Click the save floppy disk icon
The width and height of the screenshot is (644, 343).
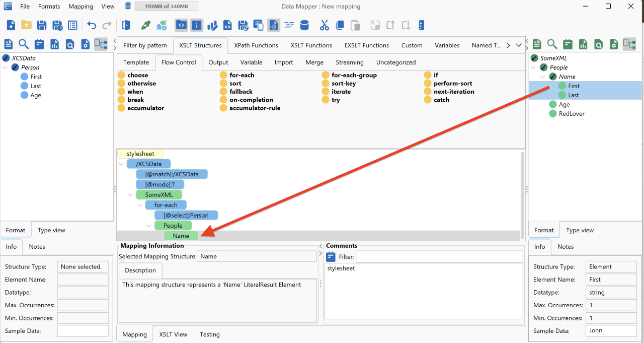point(42,25)
